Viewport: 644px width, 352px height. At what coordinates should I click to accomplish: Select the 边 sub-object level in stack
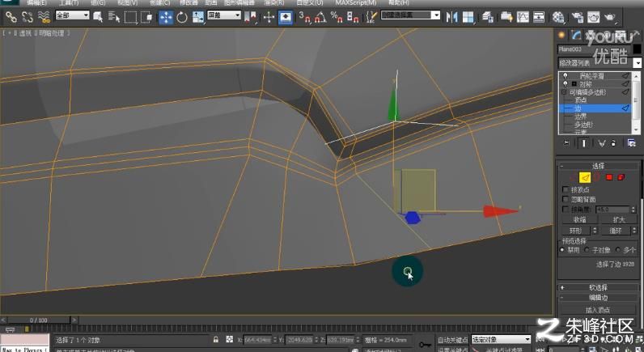pos(595,108)
